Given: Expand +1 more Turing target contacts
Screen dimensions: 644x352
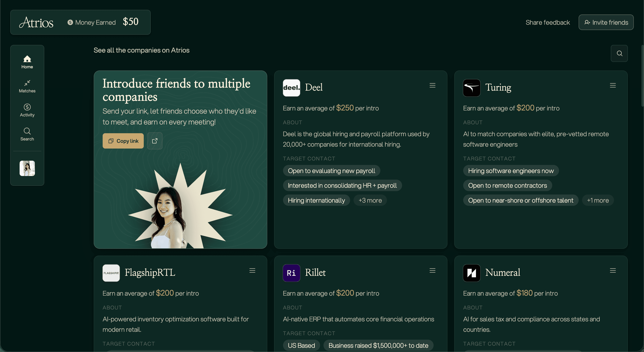Looking at the screenshot, I should click(598, 200).
